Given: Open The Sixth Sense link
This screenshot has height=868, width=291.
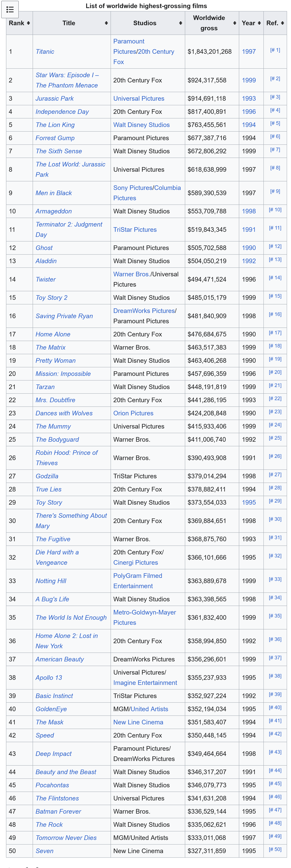Looking at the screenshot, I should pos(59,151).
